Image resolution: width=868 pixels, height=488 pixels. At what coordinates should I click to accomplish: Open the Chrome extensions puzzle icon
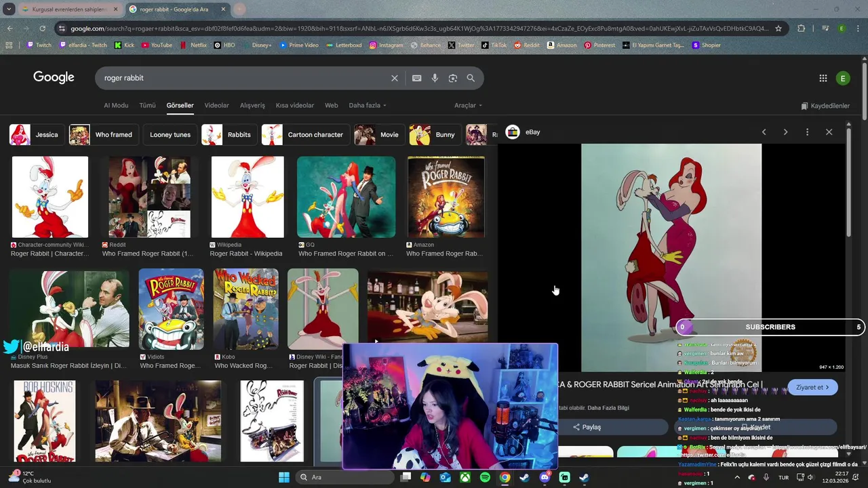[x=801, y=28]
